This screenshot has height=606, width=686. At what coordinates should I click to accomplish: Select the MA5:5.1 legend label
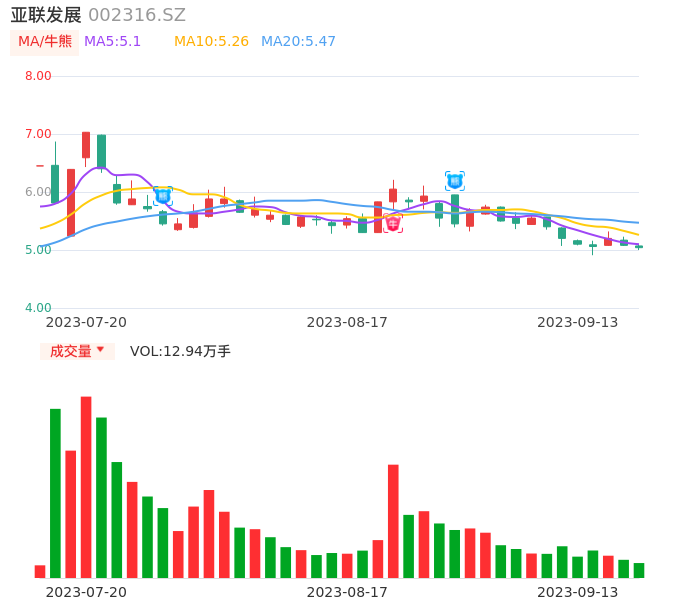(x=112, y=42)
